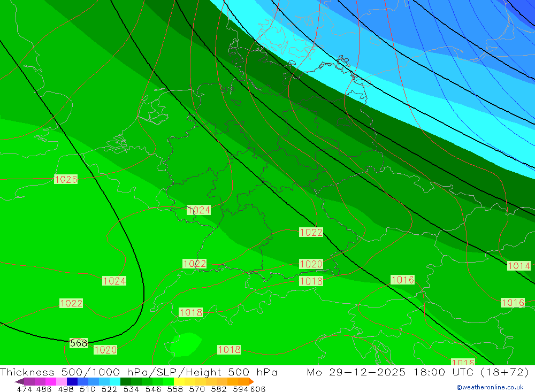This screenshot has width=535, height=392.
Task: Click the legend value 594
Action: point(241,389)
